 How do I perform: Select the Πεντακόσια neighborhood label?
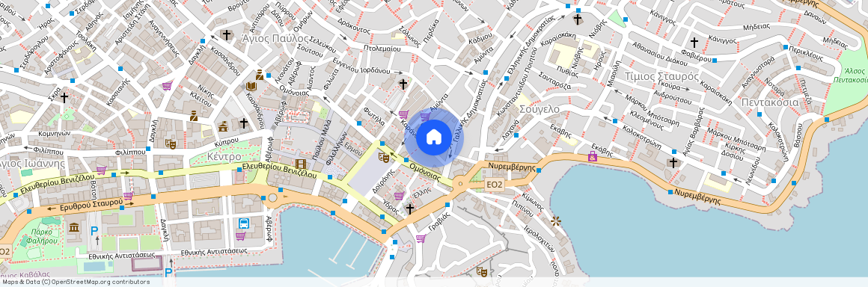click(770, 102)
